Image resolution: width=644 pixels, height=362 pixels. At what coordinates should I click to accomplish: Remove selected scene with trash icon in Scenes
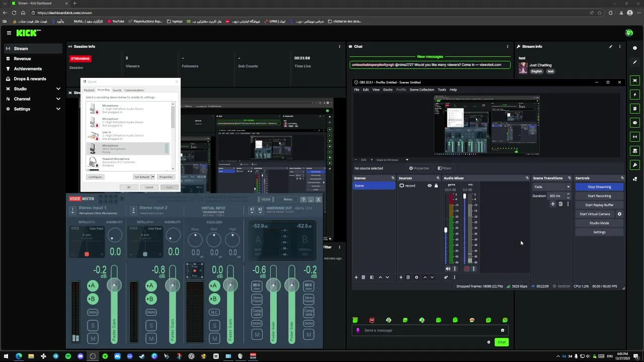(363, 277)
